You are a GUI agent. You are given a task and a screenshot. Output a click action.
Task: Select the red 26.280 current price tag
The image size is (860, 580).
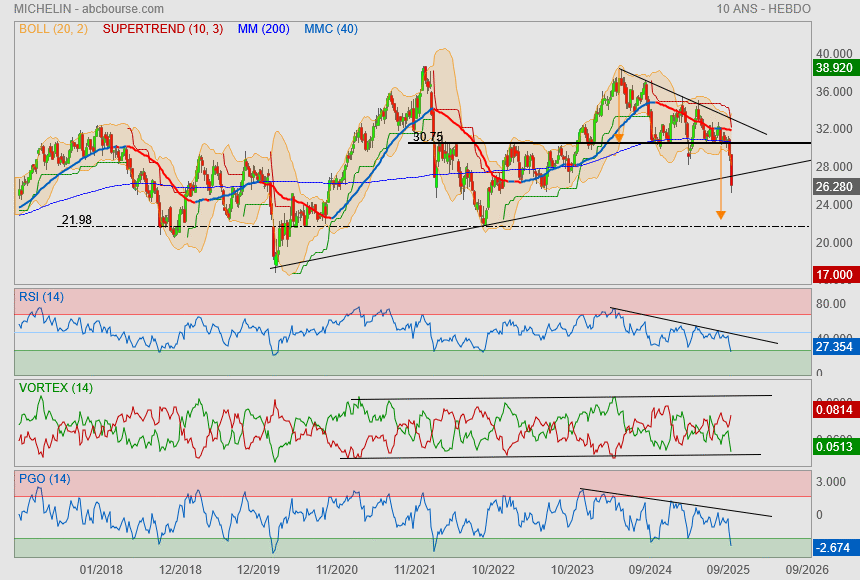point(833,186)
